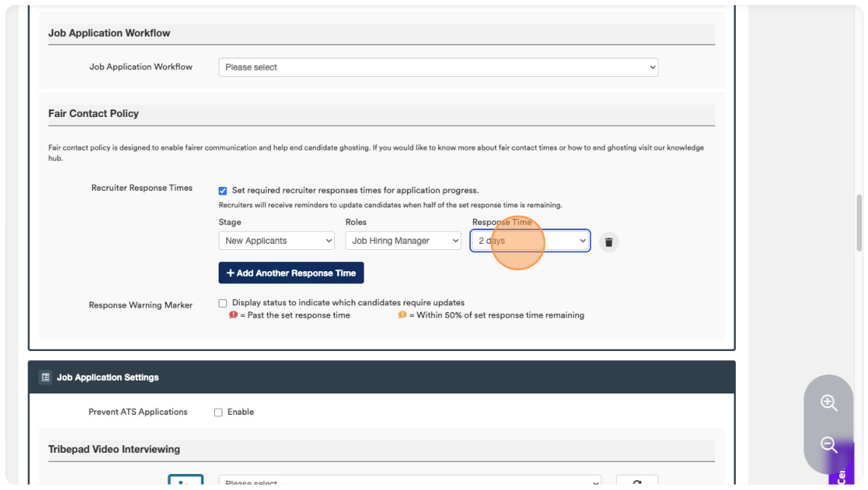Delete the response time row with the trash icon

[x=608, y=242]
